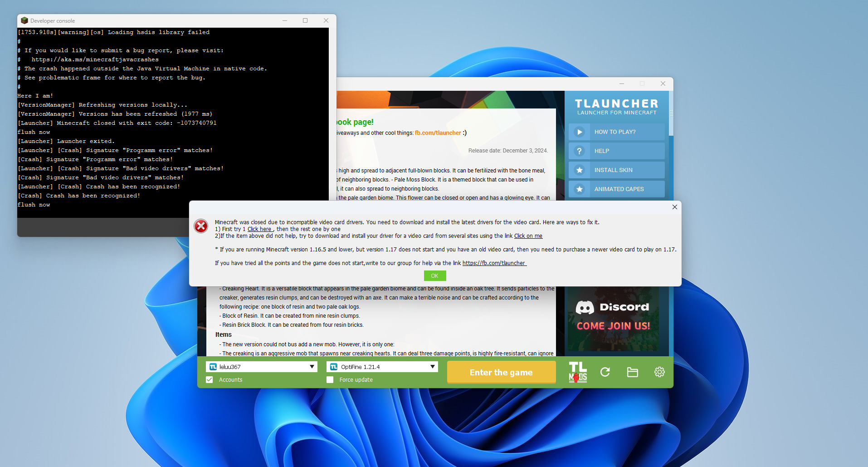The width and height of the screenshot is (868, 467).
Task: Click the 'Refreshing versions locally...' console line
Action: point(102,105)
